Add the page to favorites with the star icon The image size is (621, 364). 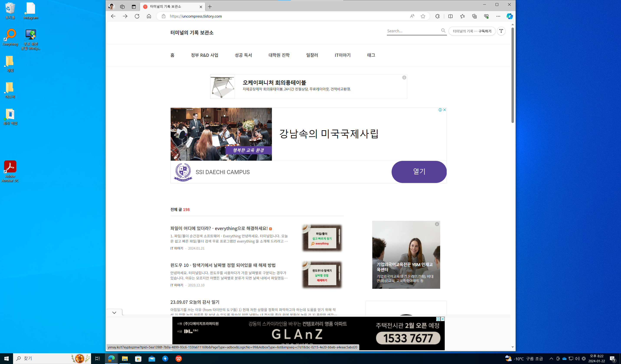(423, 16)
